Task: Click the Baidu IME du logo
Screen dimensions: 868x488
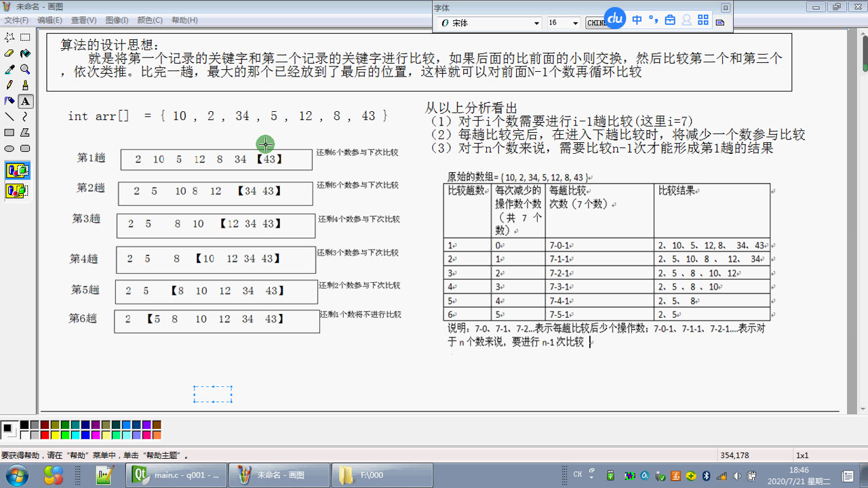Action: coord(615,19)
